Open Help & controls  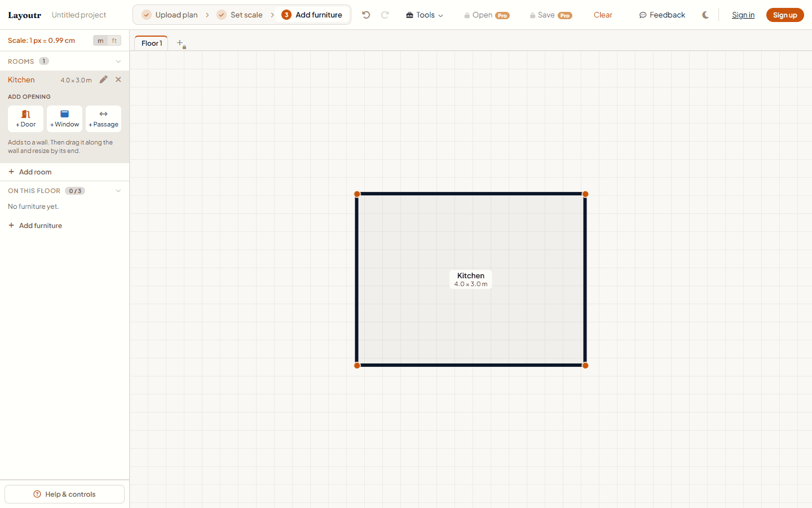(x=65, y=494)
